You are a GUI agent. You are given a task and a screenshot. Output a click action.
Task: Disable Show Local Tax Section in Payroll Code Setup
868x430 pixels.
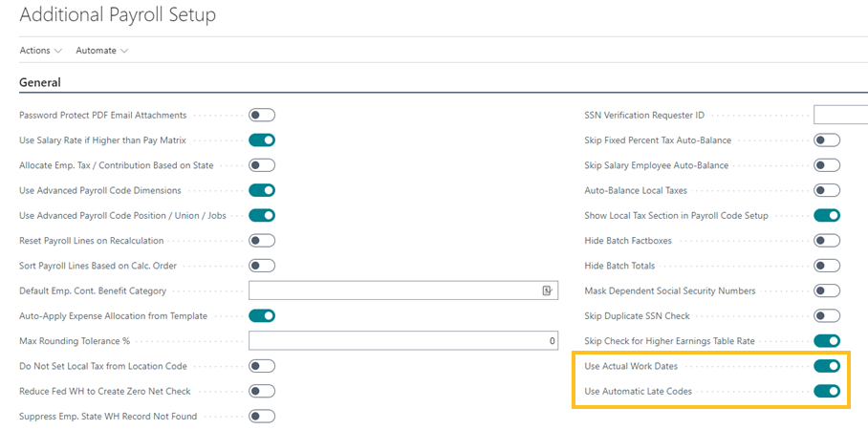[827, 216]
